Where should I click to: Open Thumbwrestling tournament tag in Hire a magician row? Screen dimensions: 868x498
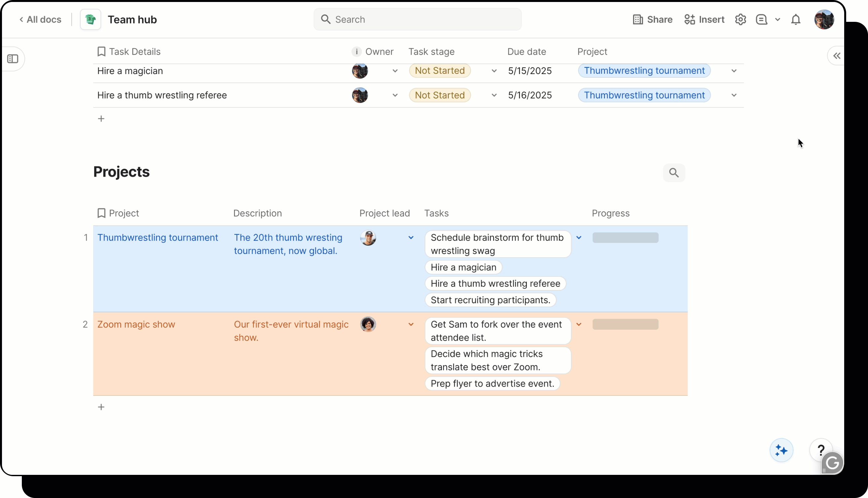tap(644, 70)
